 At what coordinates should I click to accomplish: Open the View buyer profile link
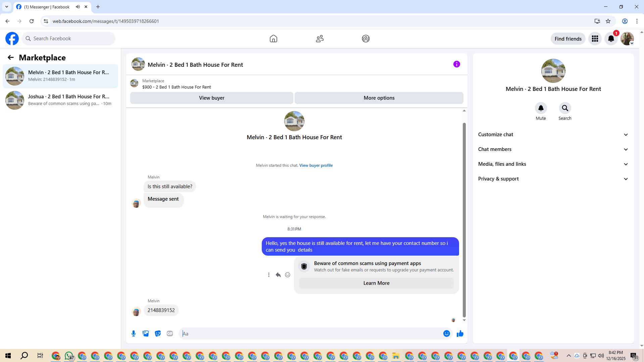pos(316,165)
